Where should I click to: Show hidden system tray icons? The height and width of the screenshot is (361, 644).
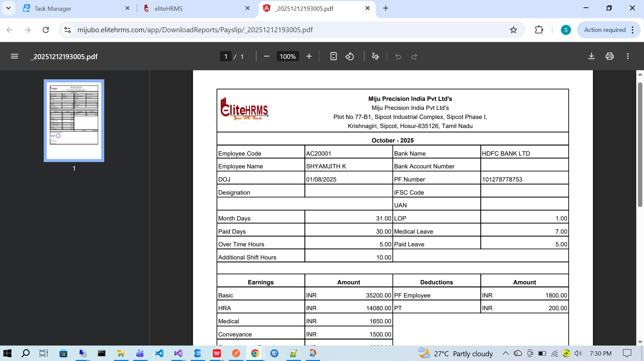tap(505, 353)
